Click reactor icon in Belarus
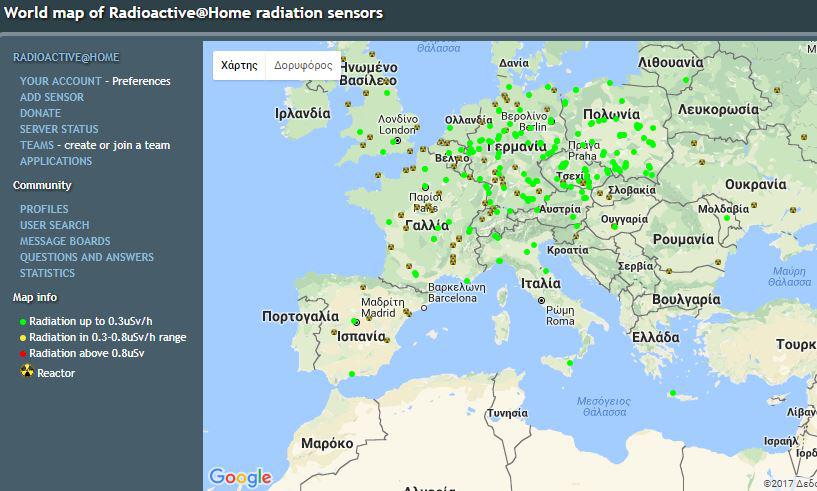 pyautogui.click(x=777, y=90)
